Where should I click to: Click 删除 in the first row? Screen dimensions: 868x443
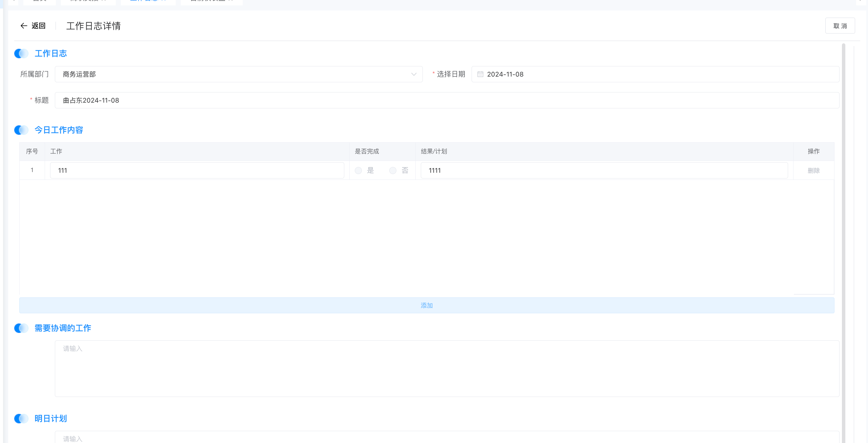point(813,171)
